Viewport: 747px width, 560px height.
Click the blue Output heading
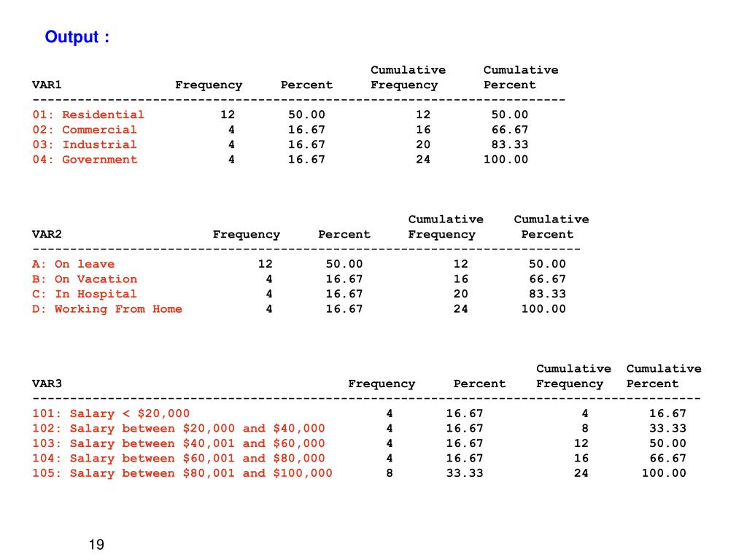pos(77,37)
